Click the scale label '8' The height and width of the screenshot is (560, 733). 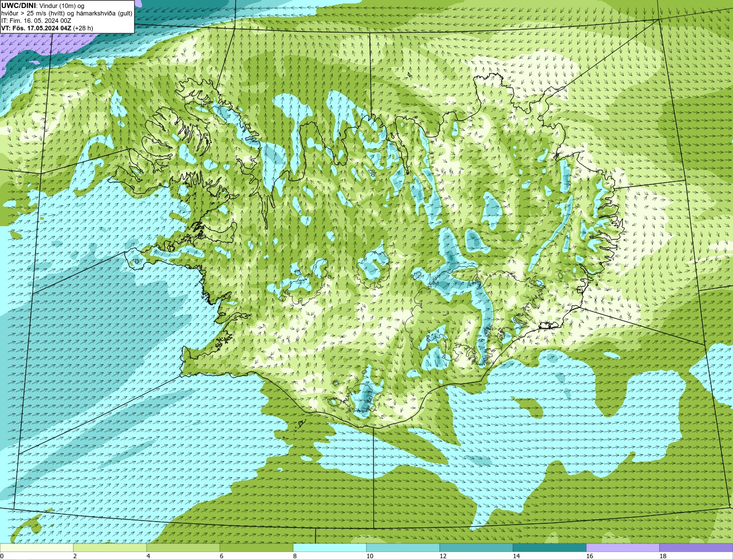click(295, 556)
